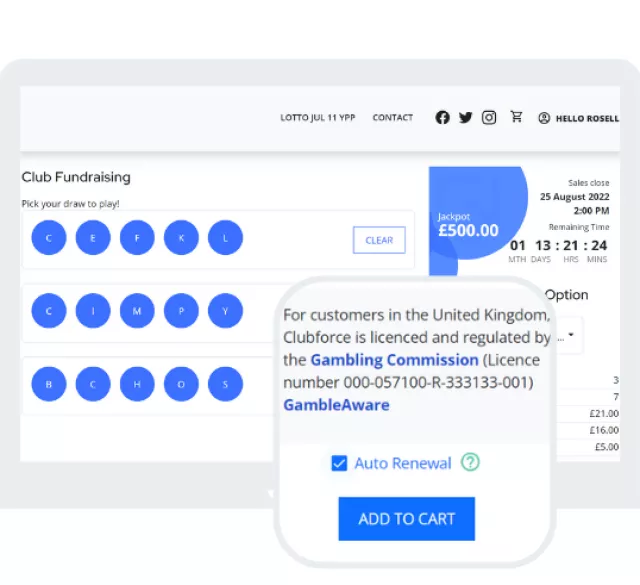Select letter K in first draw row

click(x=181, y=238)
